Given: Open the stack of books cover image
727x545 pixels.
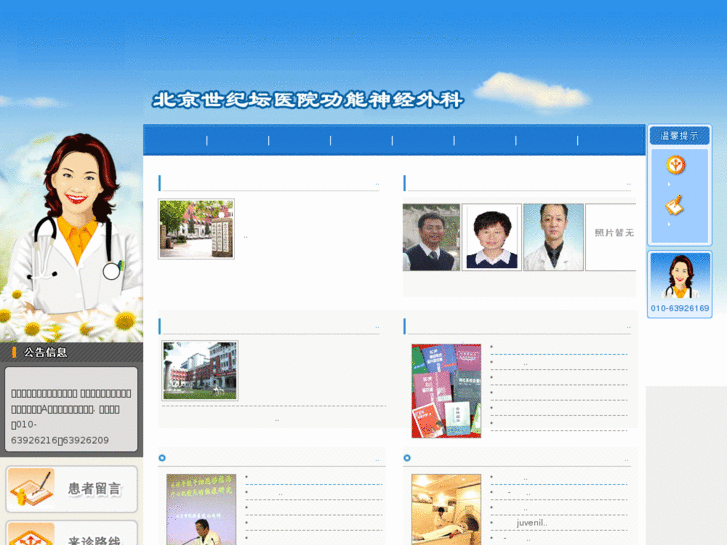Looking at the screenshot, I should pos(446,391).
